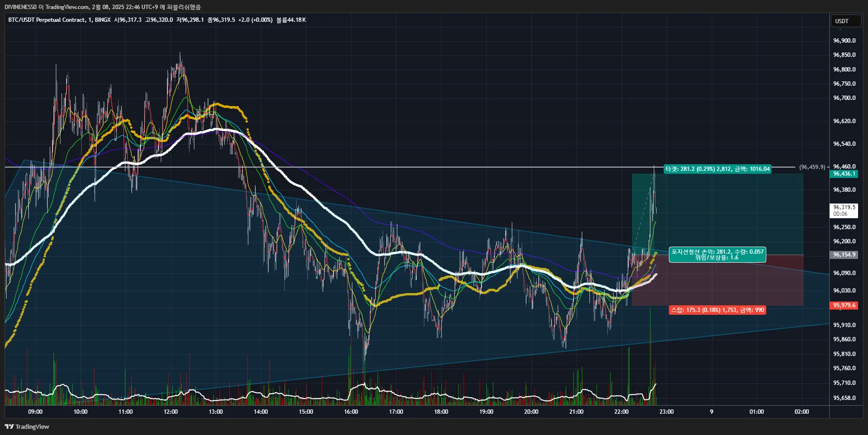Click the 19:00 time axis label
Screen dimensions: 868x435
pyautogui.click(x=486, y=412)
